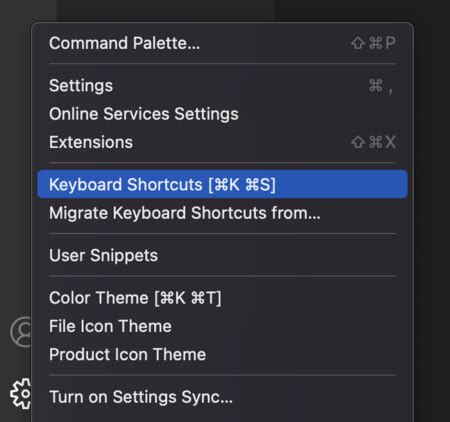
Task: Click the ⌘, shortcut hint beside Settings
Action: 381,86
